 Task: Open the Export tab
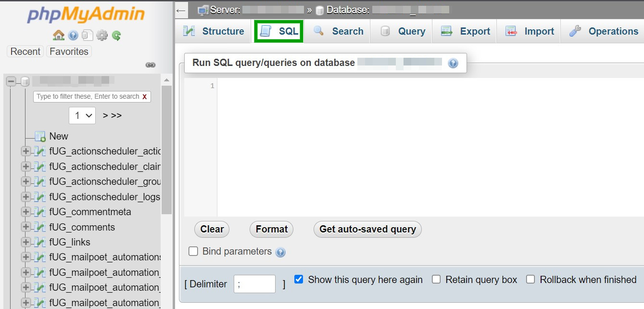pyautogui.click(x=465, y=31)
